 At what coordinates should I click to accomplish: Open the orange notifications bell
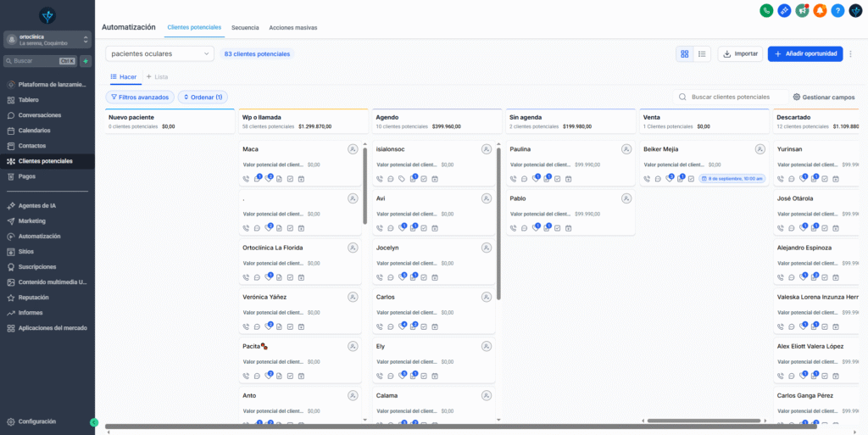coord(820,10)
